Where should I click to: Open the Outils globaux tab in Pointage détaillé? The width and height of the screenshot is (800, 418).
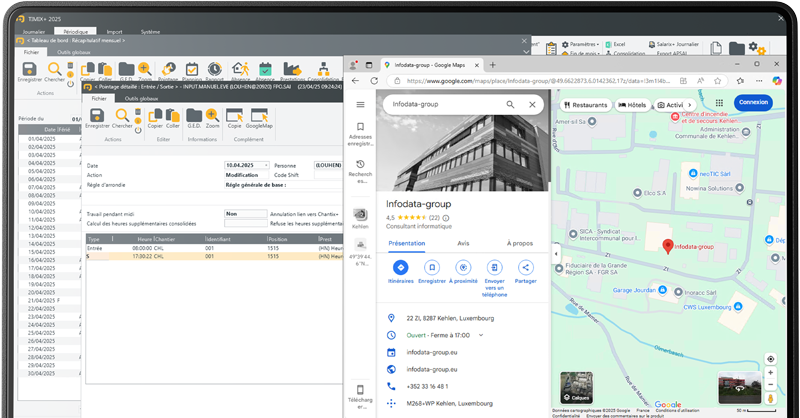[142, 98]
